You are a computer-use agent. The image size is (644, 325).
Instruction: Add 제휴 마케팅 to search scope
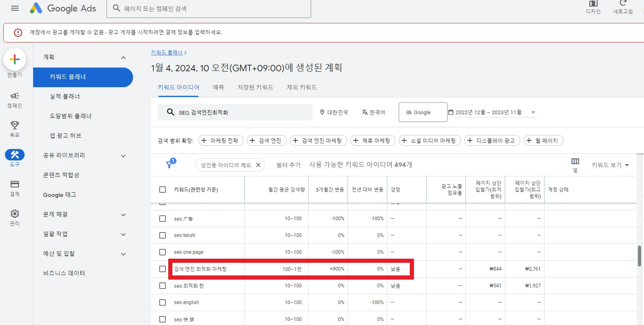pos(373,140)
